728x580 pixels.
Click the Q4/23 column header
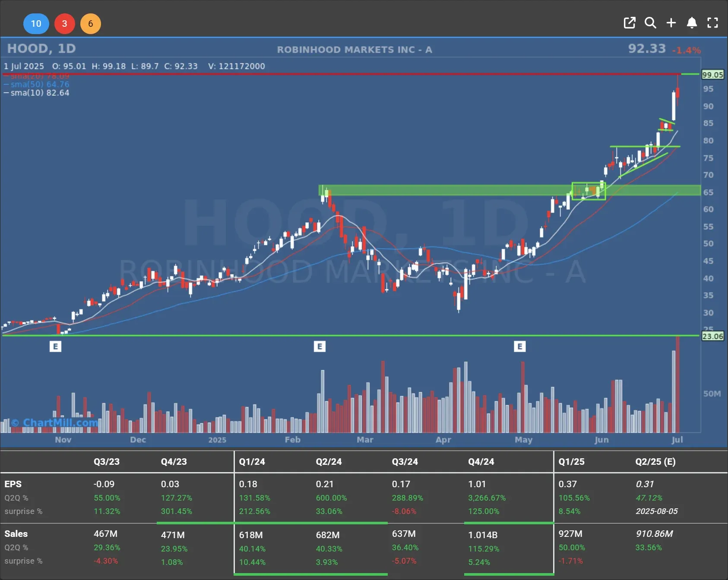pyautogui.click(x=174, y=461)
